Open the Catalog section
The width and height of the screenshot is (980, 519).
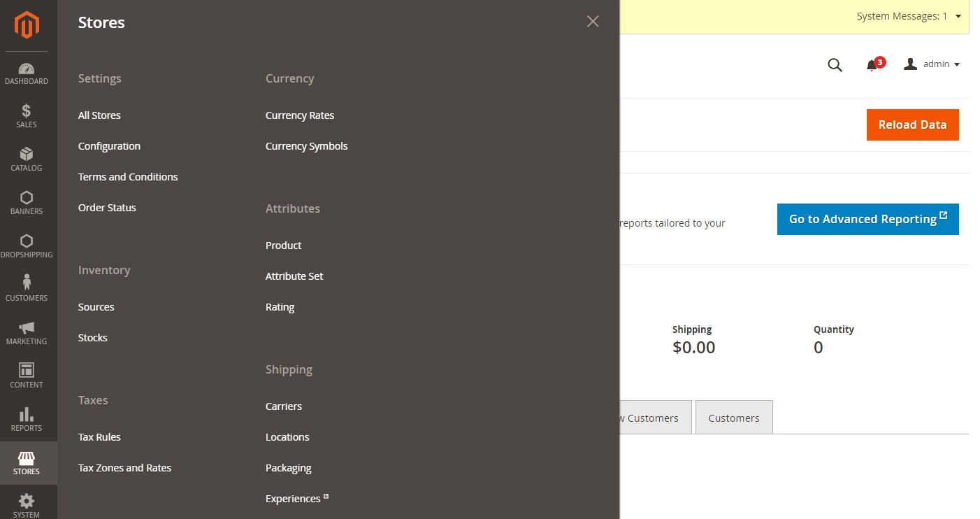27,159
